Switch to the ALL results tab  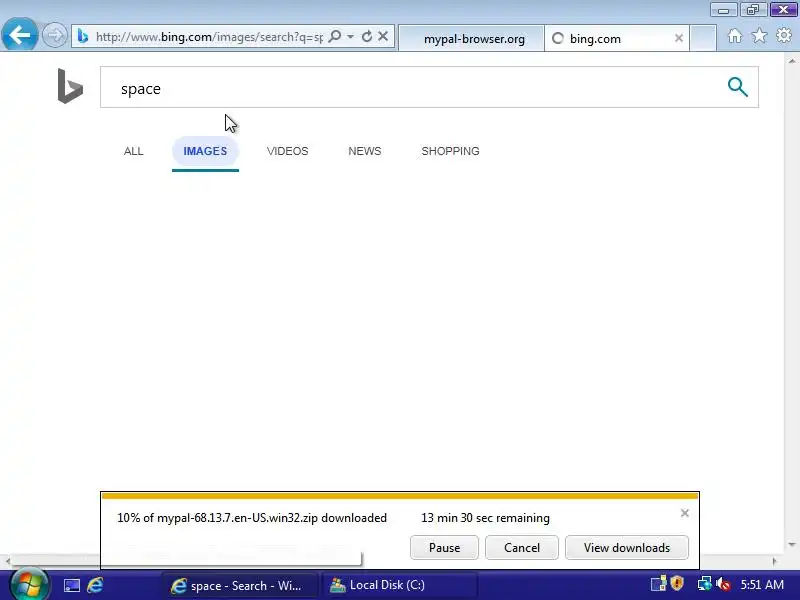click(x=134, y=151)
